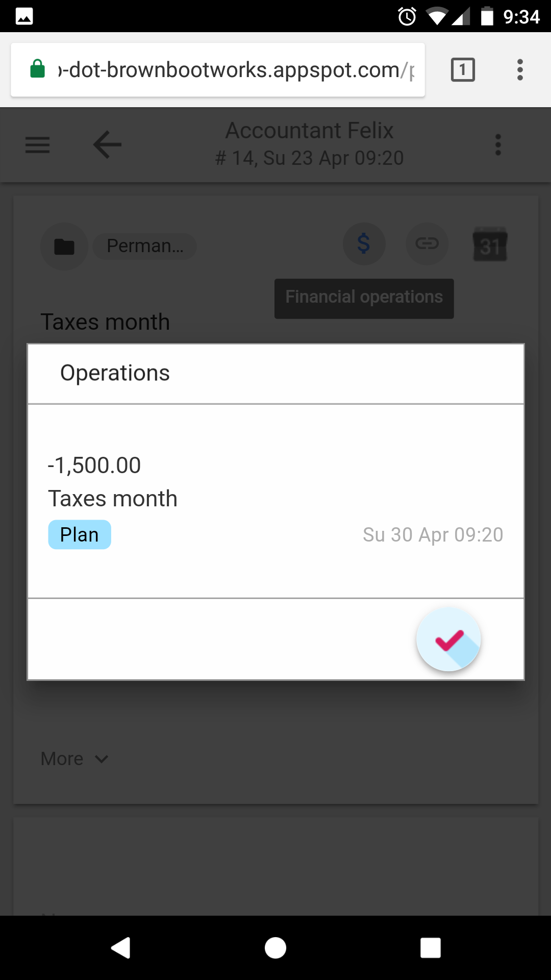551x980 pixels.
Task: Open the hamburger navigation menu
Action: (x=38, y=145)
